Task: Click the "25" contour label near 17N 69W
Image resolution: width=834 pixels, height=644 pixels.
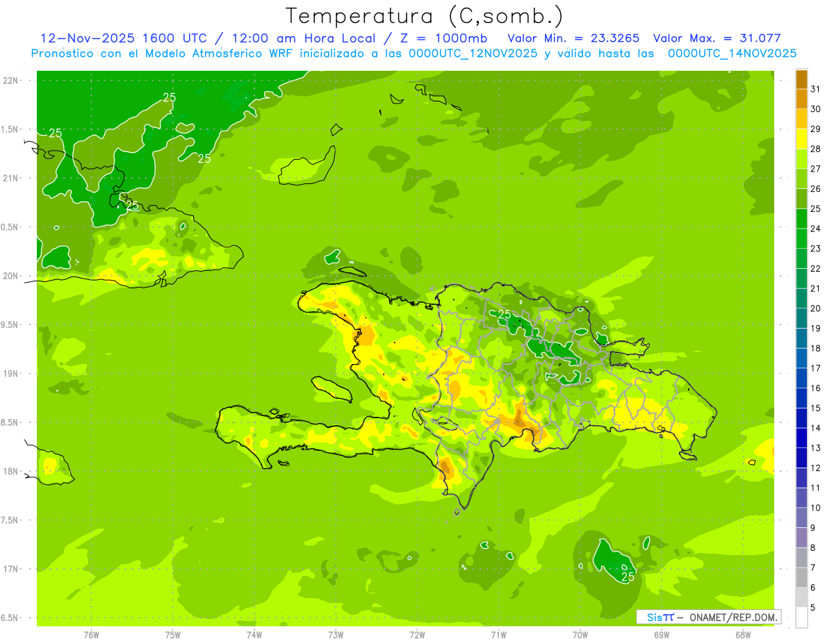Action: click(x=628, y=577)
